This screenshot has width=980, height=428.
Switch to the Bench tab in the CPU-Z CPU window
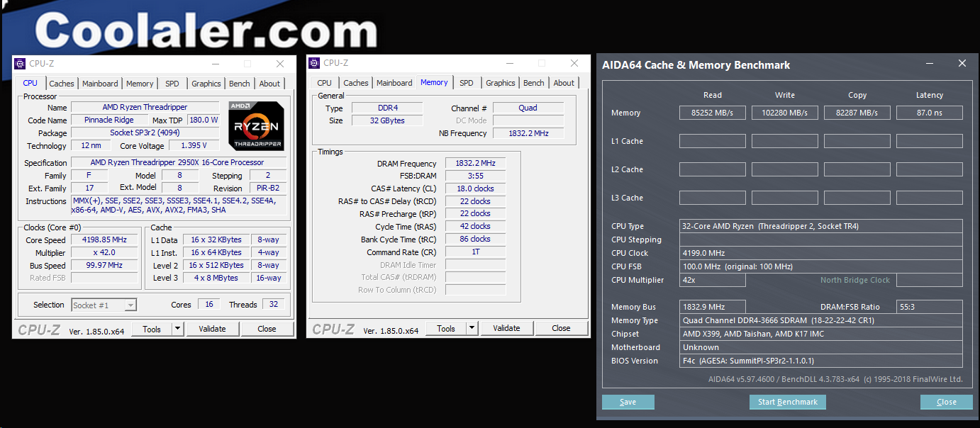pyautogui.click(x=240, y=84)
